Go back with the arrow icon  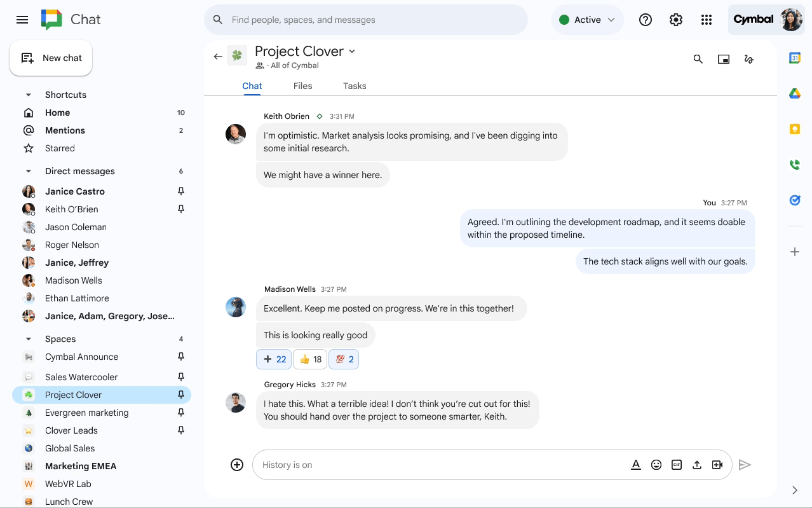pyautogui.click(x=218, y=57)
